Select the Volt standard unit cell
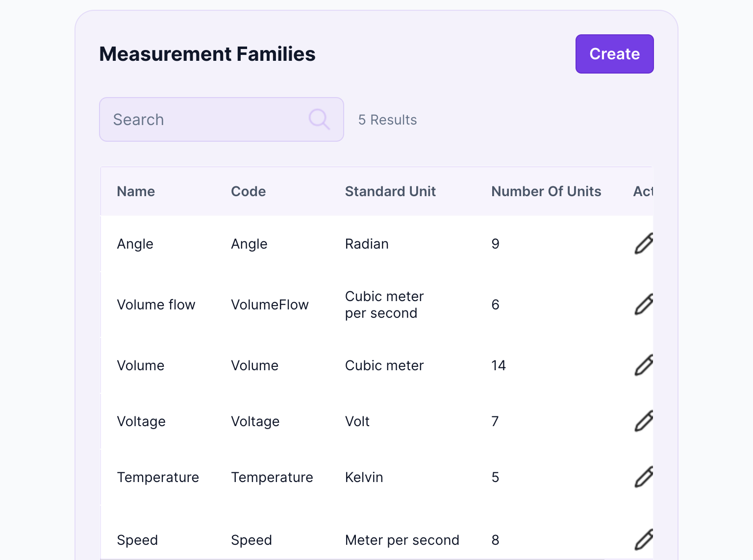This screenshot has height=560, width=753. coord(357,421)
